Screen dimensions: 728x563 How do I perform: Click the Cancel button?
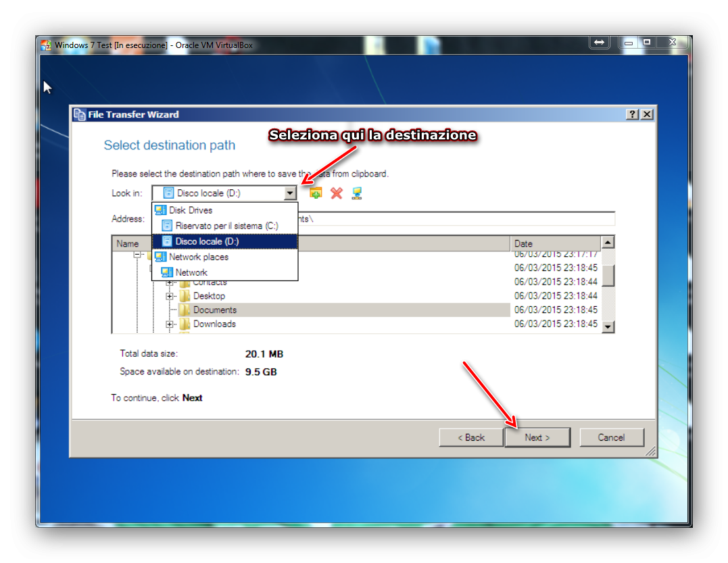[x=612, y=437]
